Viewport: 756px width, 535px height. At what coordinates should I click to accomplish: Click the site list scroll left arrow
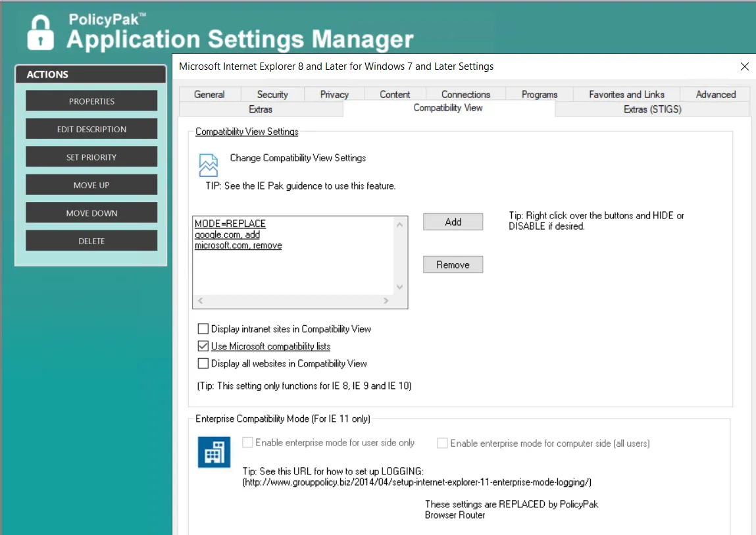pos(201,301)
